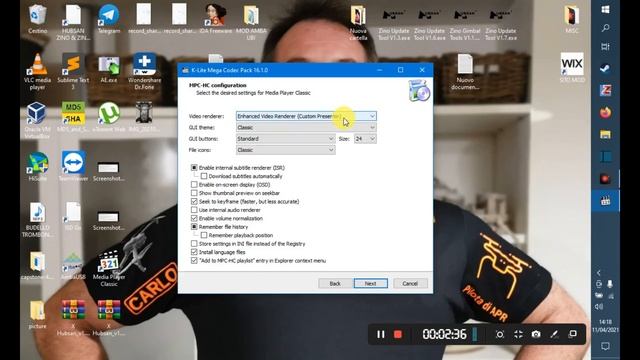640x360 pixels.
Task: Take a screenshot with camera icon
Action: click(536, 334)
